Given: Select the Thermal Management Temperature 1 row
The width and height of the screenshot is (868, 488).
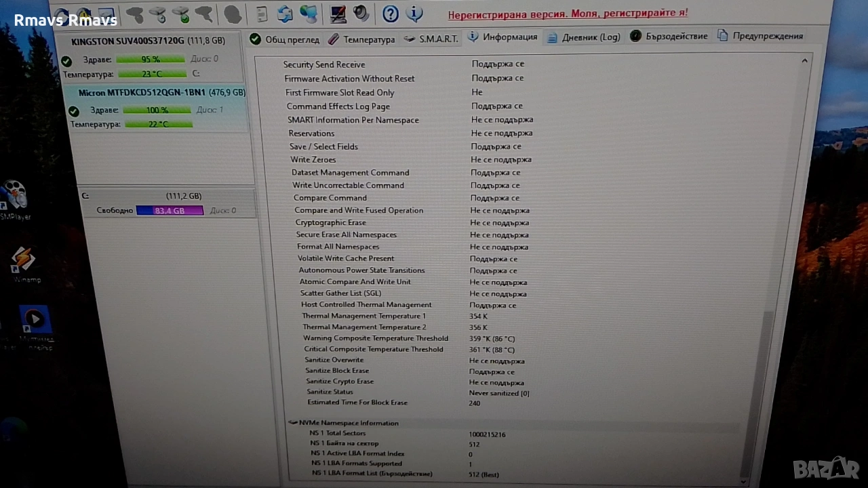Looking at the screenshot, I should point(395,317).
